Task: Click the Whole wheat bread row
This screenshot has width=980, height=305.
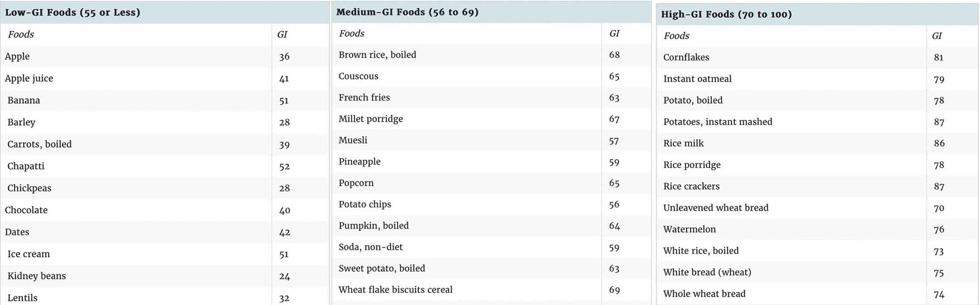Action: [x=817, y=294]
